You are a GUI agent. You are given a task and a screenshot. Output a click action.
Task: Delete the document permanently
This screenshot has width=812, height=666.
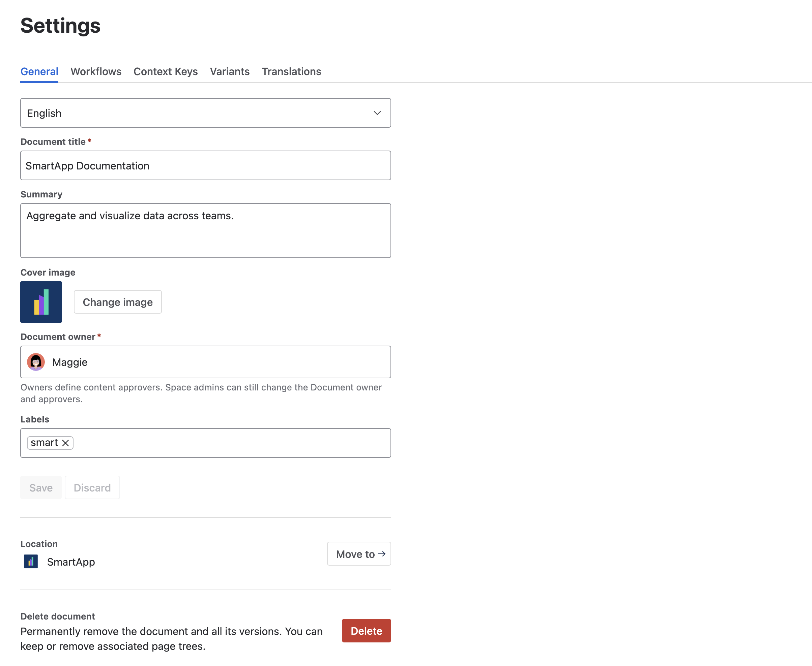coord(366,631)
